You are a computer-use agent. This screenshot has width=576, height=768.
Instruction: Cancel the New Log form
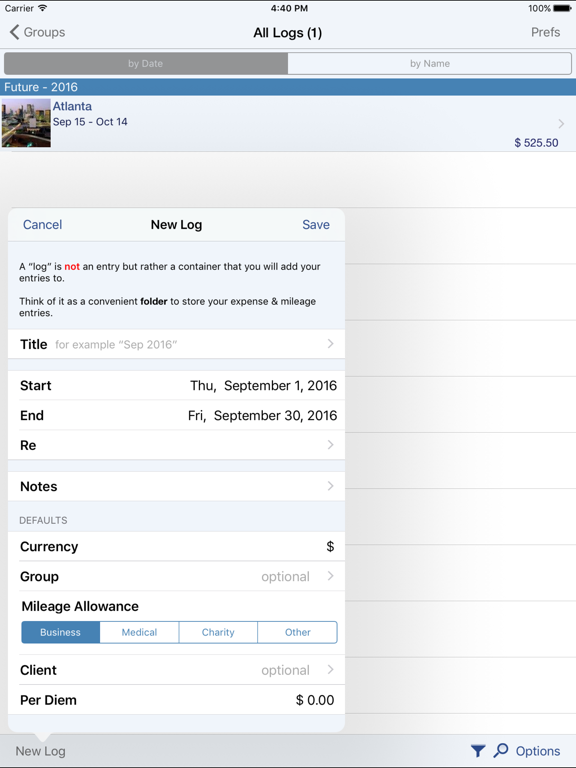point(43,225)
